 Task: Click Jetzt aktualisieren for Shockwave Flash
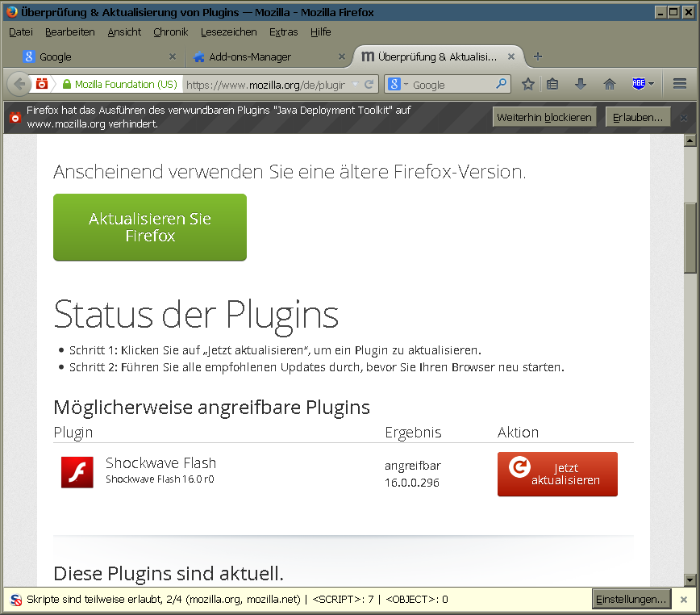tap(557, 475)
